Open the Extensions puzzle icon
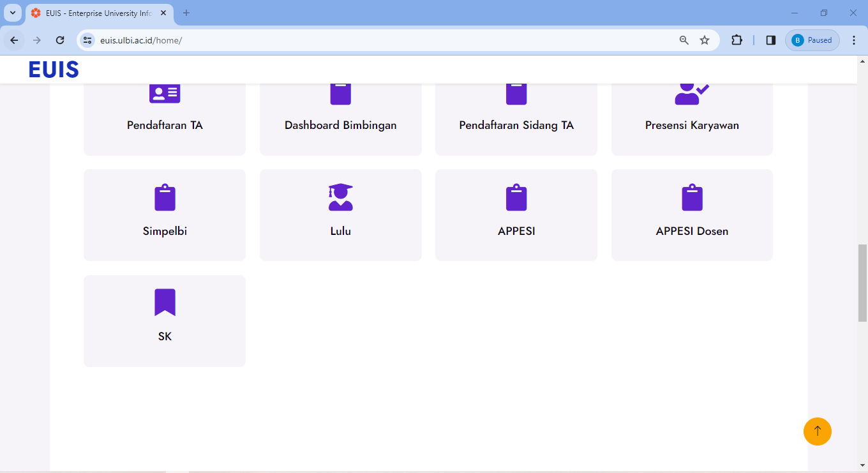Screen dimensions: 868x473 (x=737, y=40)
